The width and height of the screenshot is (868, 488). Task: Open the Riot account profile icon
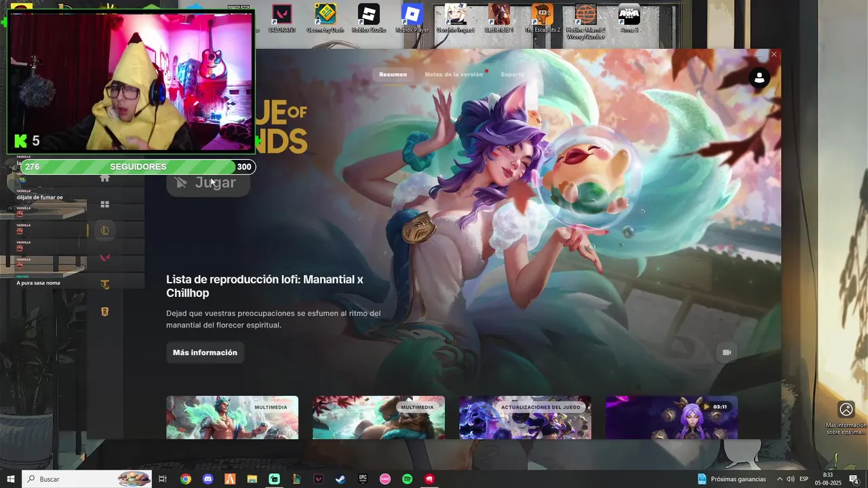[x=759, y=78]
